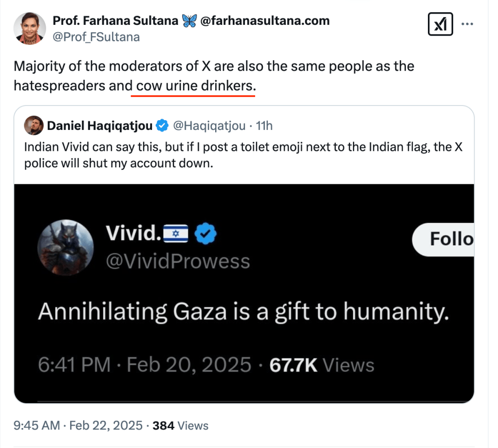
Task: Open the quoted post's 11h timestamp
Action: click(x=264, y=126)
